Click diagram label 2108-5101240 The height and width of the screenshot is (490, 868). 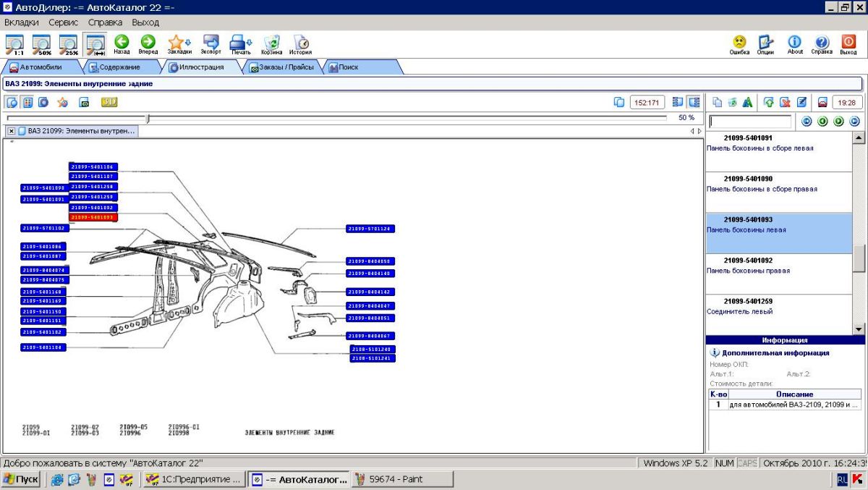pyautogui.click(x=372, y=350)
